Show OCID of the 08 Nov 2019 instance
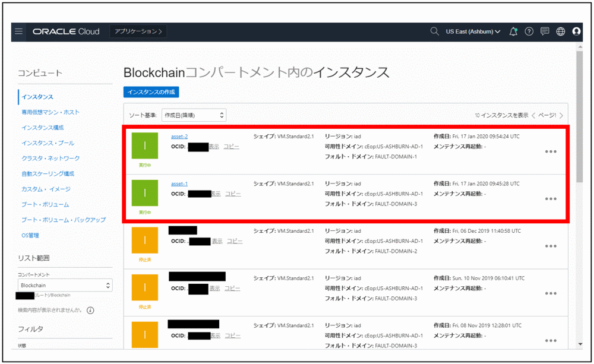 tap(216, 336)
